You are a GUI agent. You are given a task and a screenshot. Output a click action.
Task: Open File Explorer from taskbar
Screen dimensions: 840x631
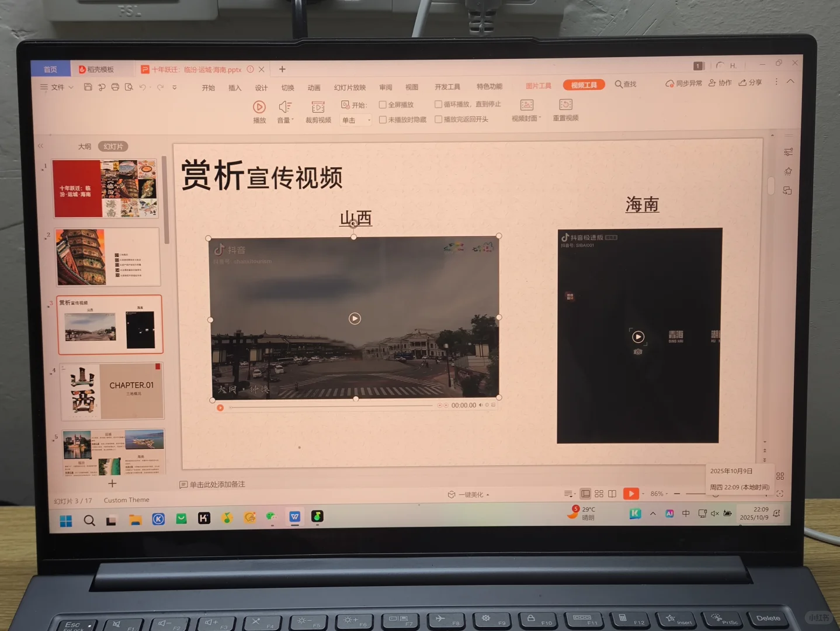(136, 519)
